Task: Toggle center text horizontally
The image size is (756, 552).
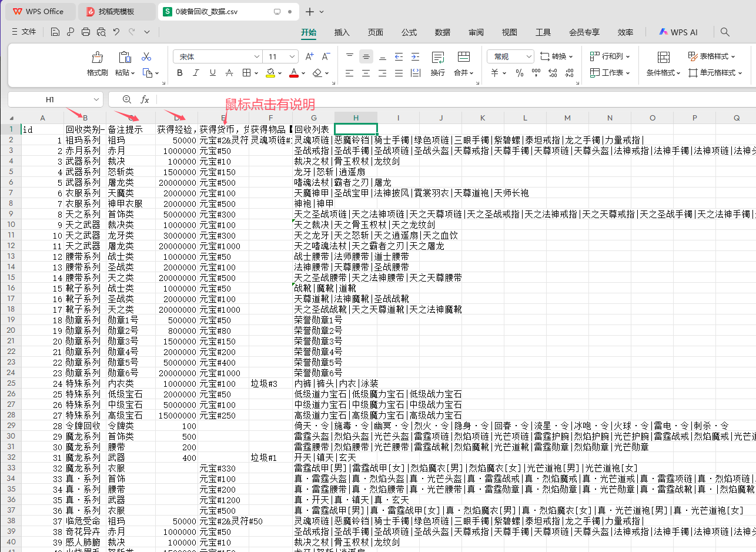Action: click(366, 73)
